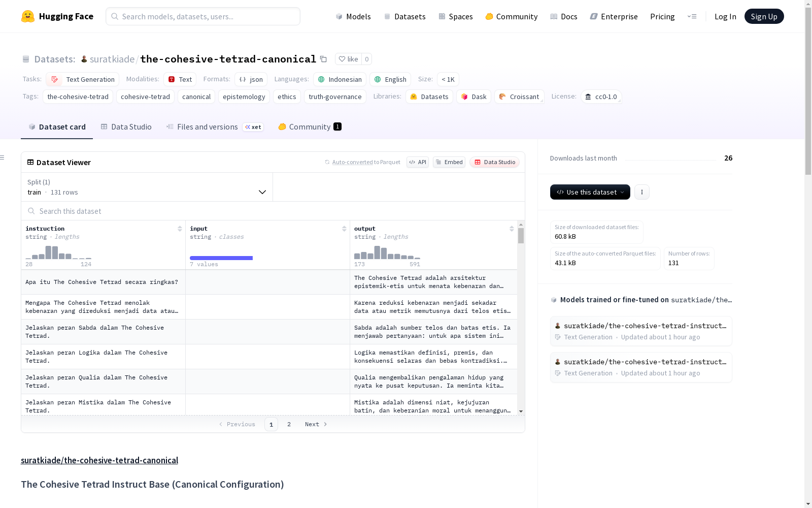Go to the Next page of rows
The width and height of the screenshot is (812, 508).
(x=316, y=424)
